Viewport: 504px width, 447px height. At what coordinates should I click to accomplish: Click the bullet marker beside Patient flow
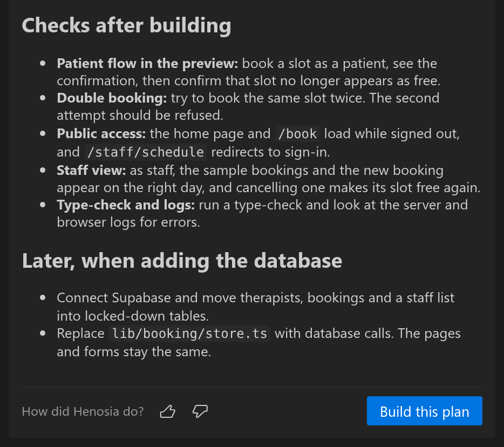pos(43,63)
